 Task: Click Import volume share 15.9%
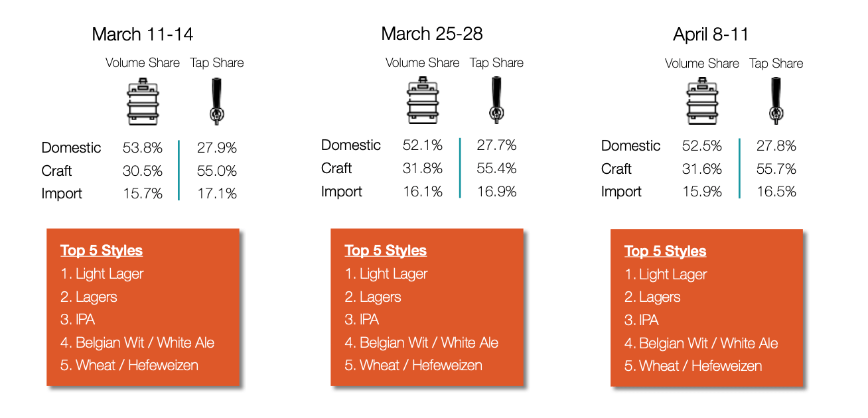702,192
